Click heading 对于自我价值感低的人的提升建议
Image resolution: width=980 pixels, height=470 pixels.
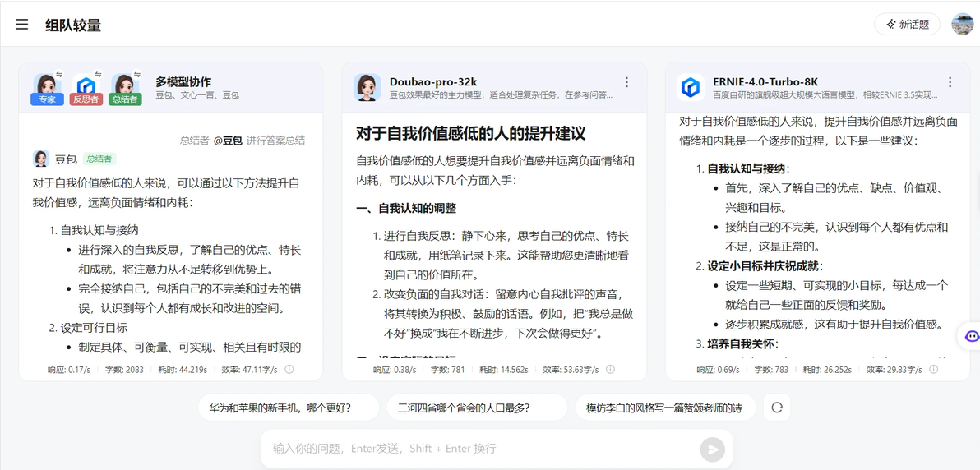pyautogui.click(x=470, y=133)
